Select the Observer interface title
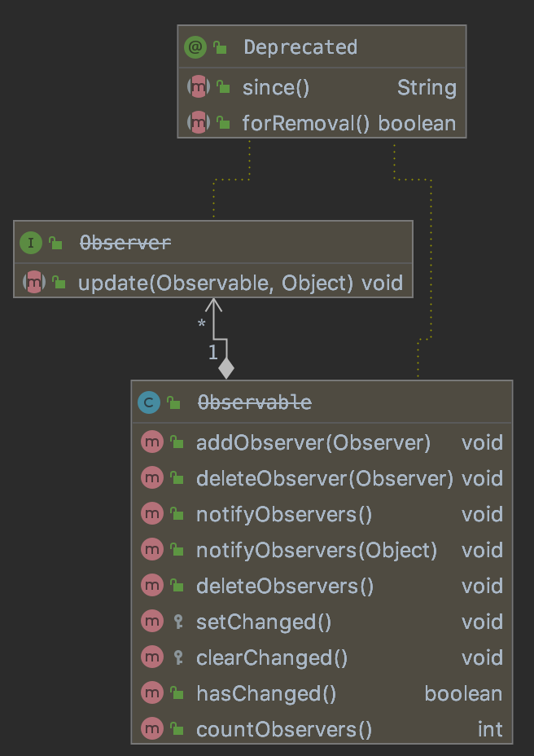 coord(125,243)
